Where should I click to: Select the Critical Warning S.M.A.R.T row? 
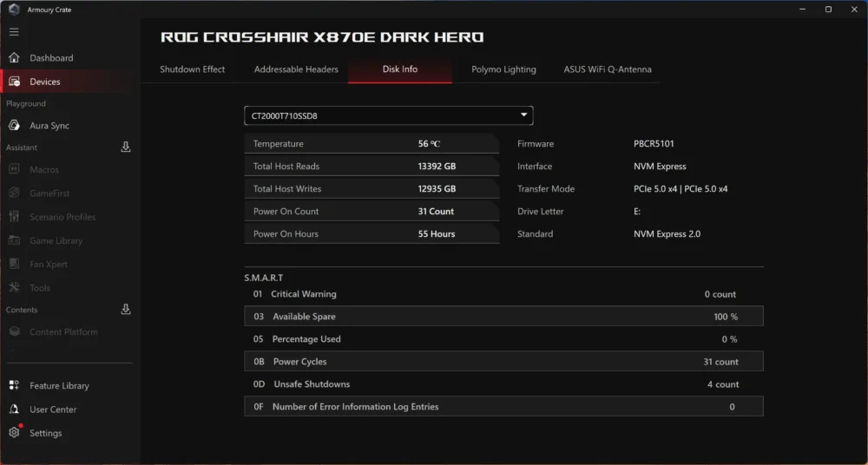coord(503,294)
